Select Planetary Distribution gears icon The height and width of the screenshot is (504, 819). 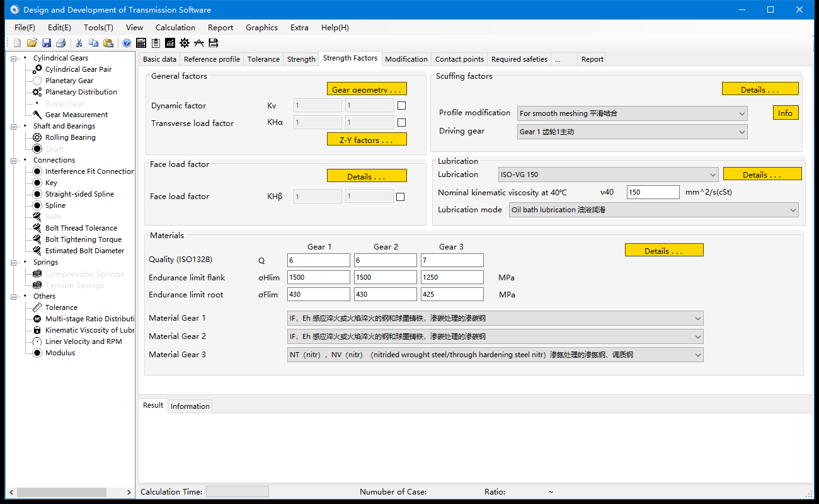[37, 92]
